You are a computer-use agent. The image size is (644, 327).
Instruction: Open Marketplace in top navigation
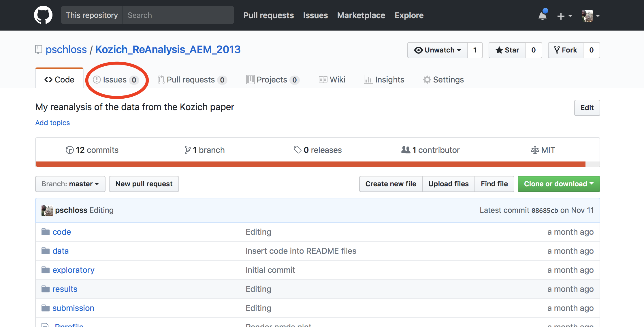(x=361, y=15)
